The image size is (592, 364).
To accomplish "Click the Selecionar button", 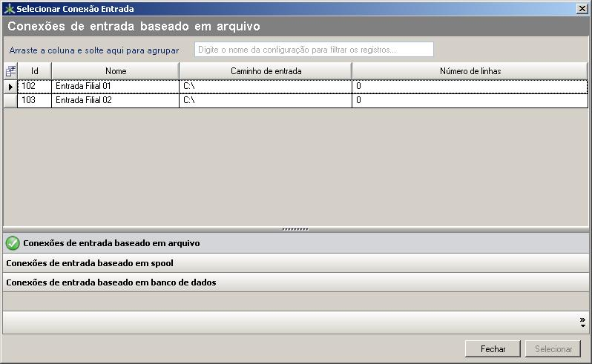I will point(553,349).
